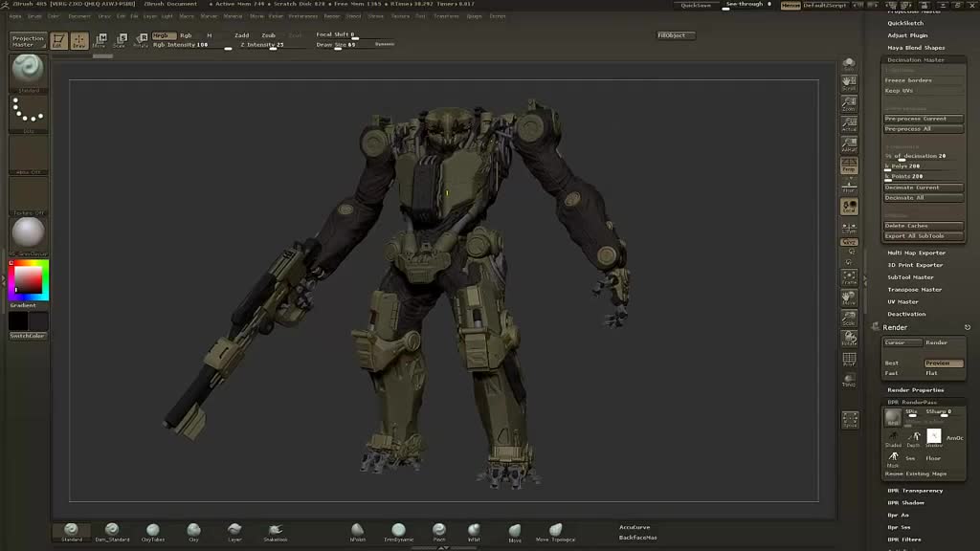The image size is (980, 551).
Task: Choose the Layer brush
Action: 234,532
